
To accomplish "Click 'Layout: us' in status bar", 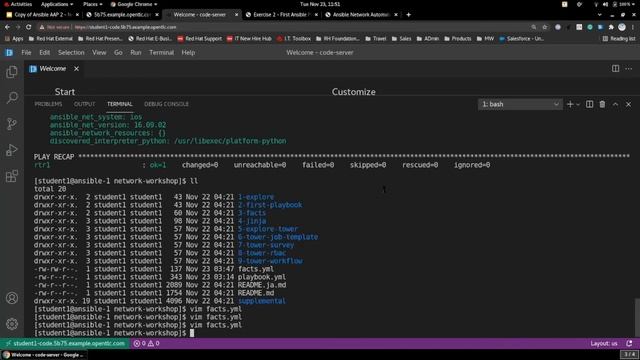I will pos(604,344).
